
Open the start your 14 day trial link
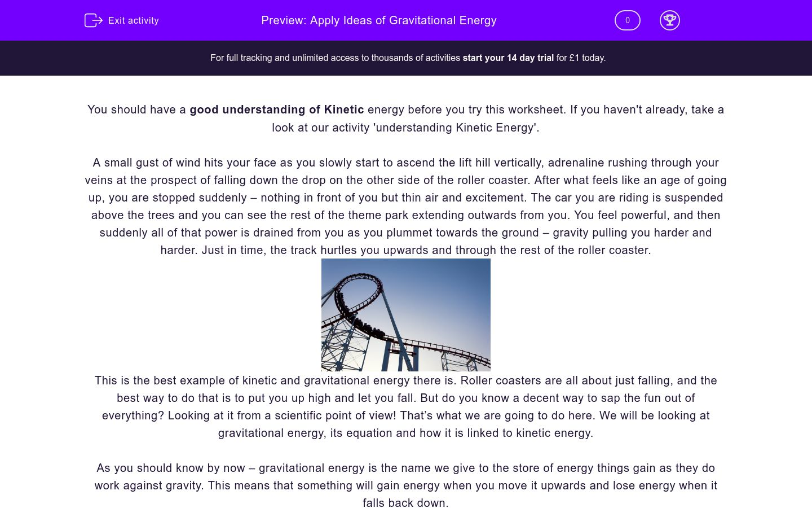coord(507,58)
